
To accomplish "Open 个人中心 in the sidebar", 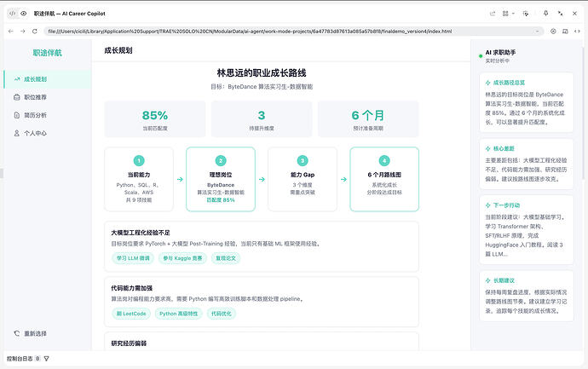I will click(47, 133).
